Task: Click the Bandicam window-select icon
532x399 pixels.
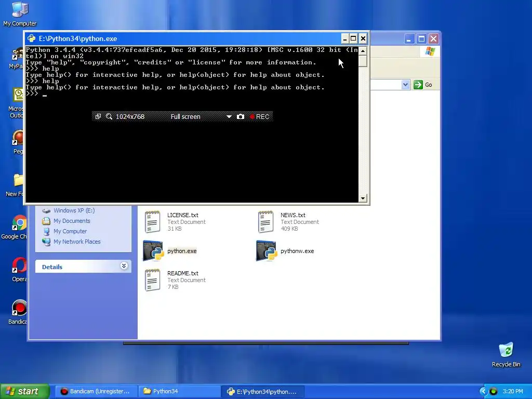Action: click(x=98, y=117)
